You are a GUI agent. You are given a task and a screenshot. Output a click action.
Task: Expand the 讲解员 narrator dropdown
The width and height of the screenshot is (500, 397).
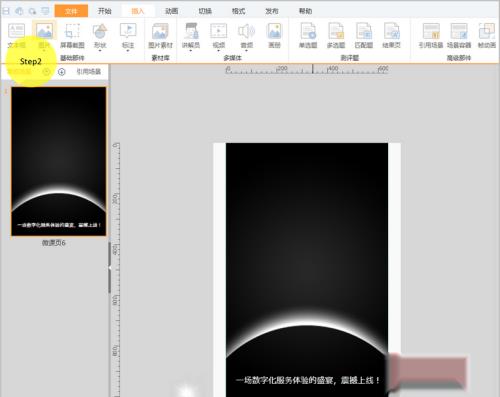[191, 37]
